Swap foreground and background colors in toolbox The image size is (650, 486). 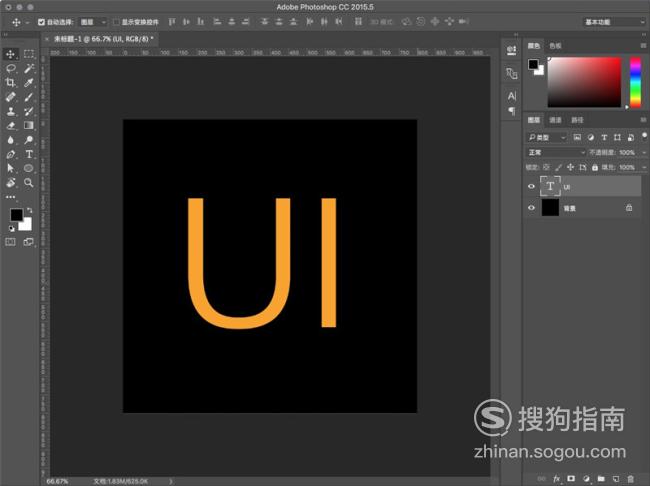pyautogui.click(x=29, y=210)
